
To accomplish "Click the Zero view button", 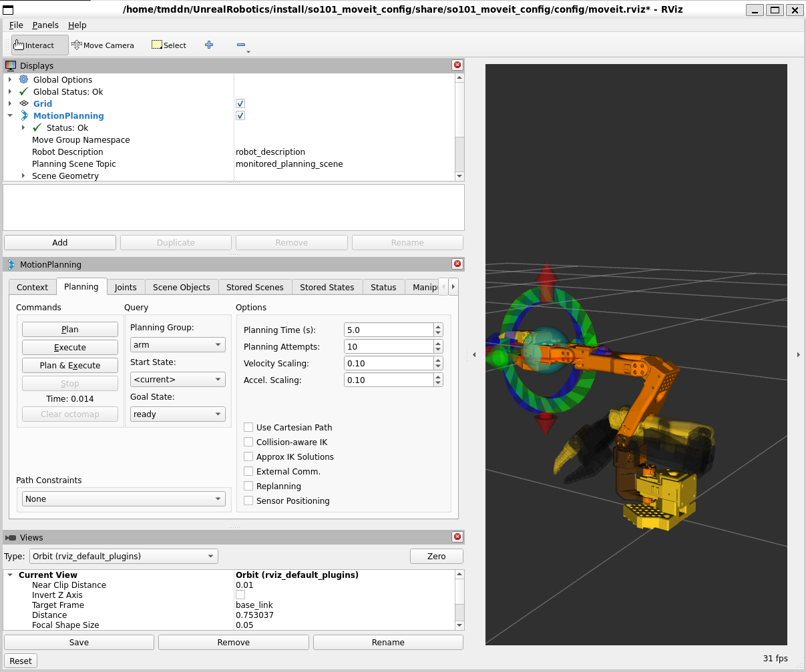I will [436, 556].
